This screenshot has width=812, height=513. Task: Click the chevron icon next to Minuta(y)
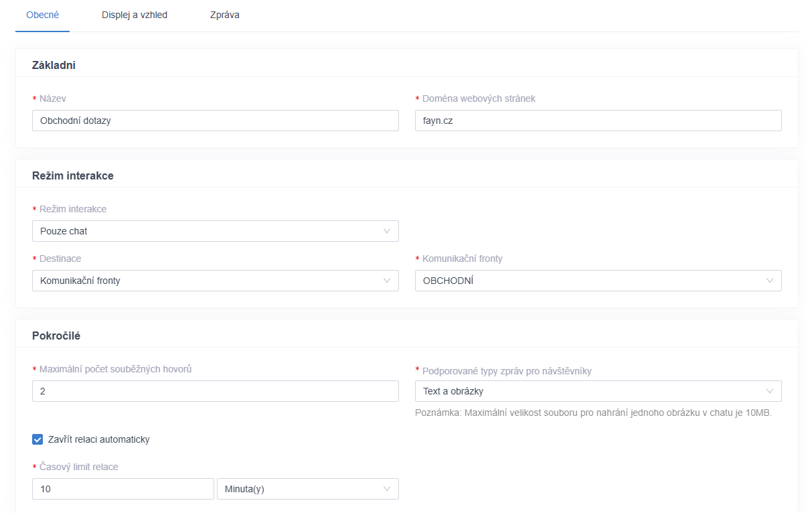click(x=386, y=489)
